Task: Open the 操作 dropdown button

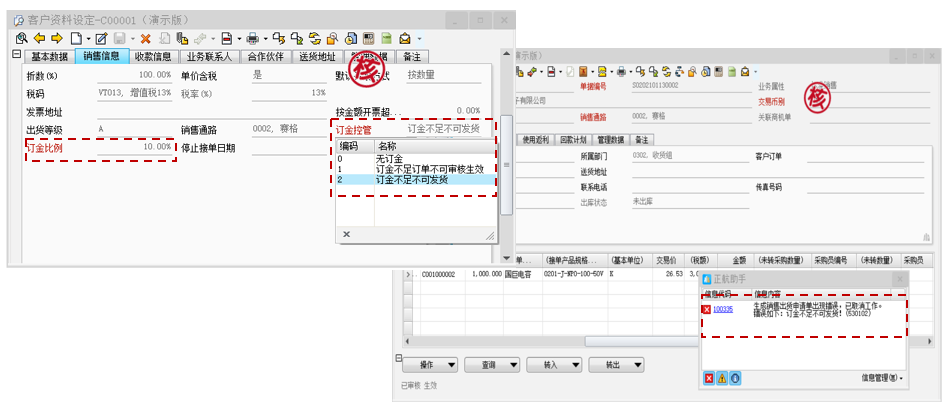Action: tap(431, 365)
